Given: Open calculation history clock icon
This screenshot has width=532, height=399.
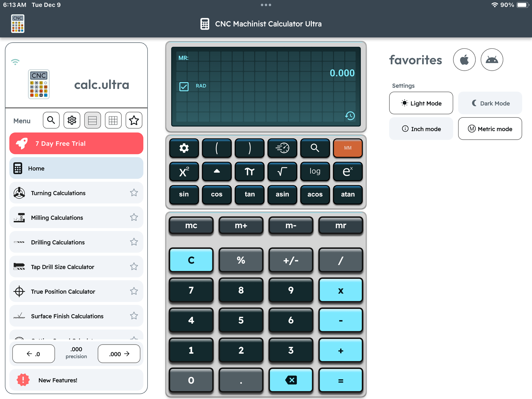Looking at the screenshot, I should 350,116.
